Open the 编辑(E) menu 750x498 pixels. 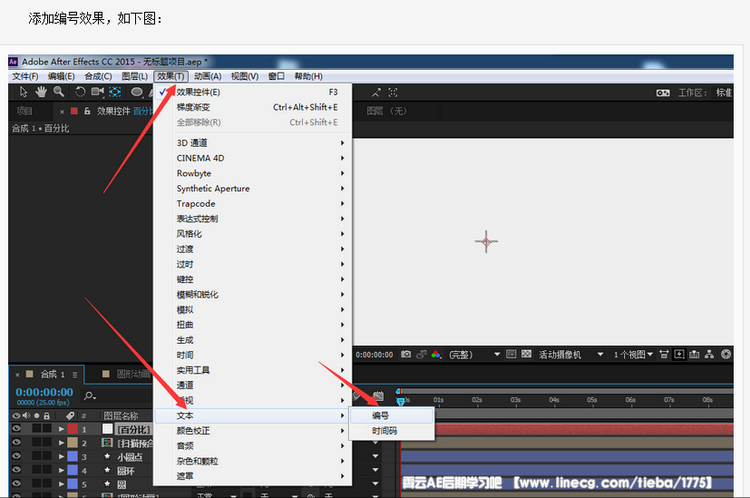click(61, 77)
